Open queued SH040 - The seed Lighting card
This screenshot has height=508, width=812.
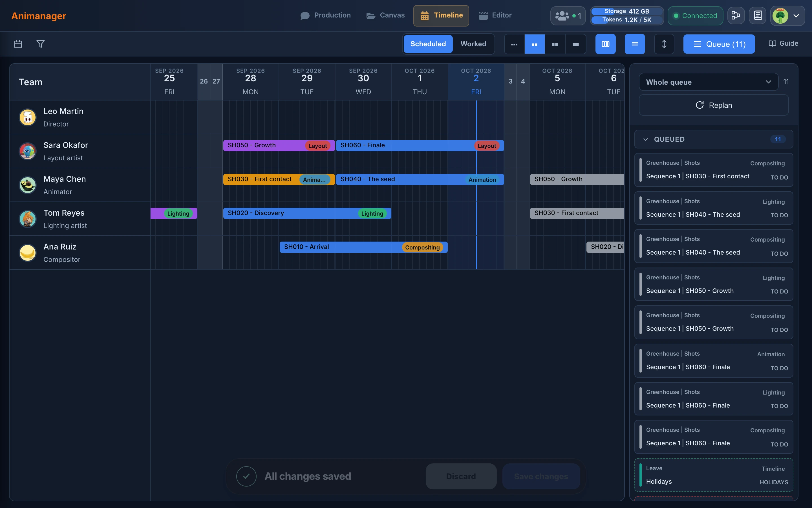pyautogui.click(x=714, y=208)
